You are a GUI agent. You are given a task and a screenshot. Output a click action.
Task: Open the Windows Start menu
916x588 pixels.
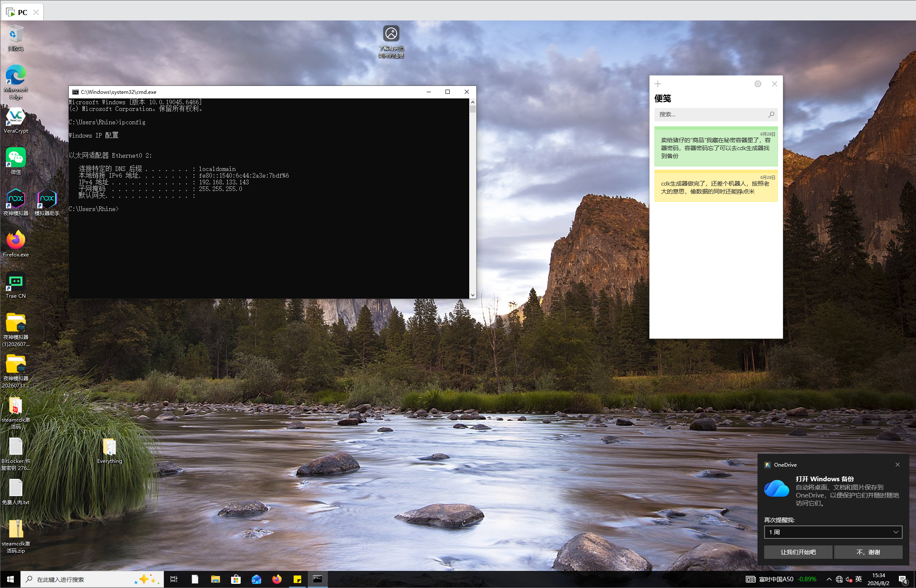pos(10,579)
